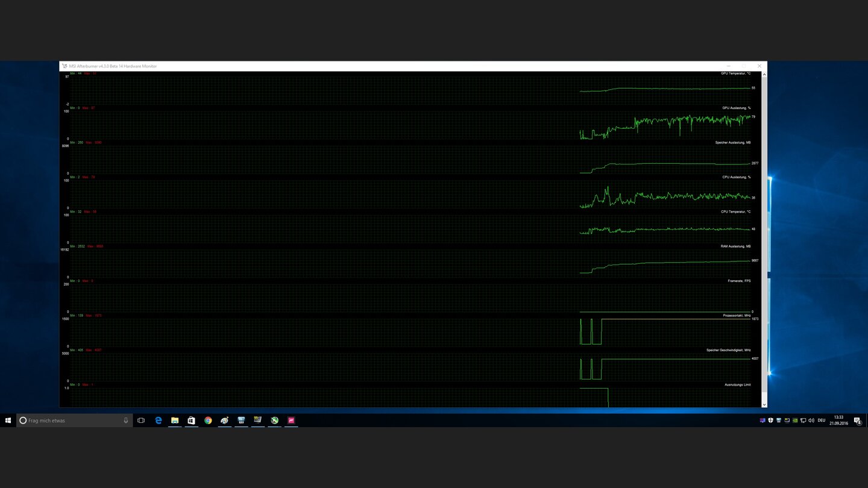868x488 pixels.
Task: Click the monitor icon with the yellow 99
Action: pyautogui.click(x=257, y=421)
